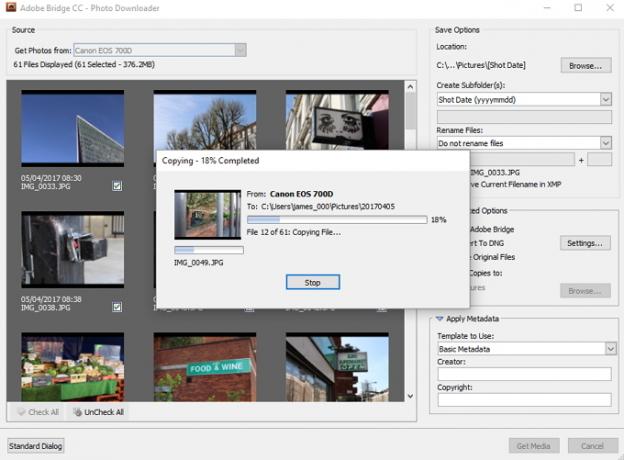Image resolution: width=624 pixels, height=460 pixels.
Task: Click the UnCheck All button
Action: point(99,412)
